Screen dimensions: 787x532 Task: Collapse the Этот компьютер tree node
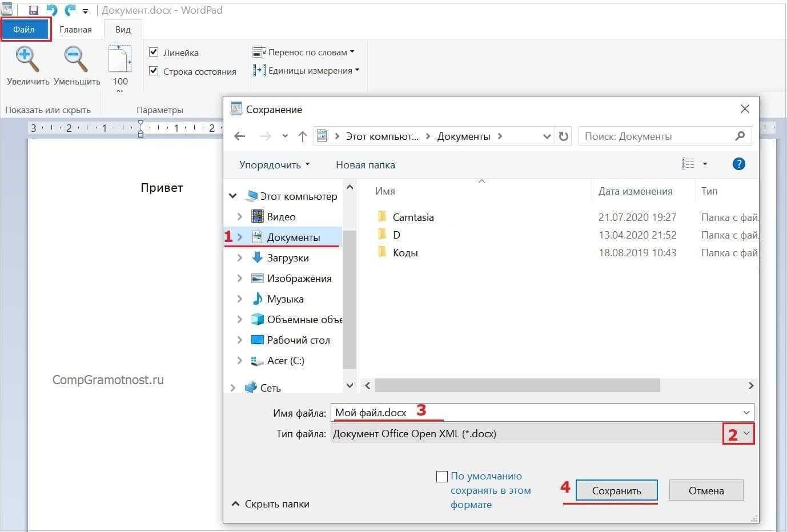coord(232,196)
